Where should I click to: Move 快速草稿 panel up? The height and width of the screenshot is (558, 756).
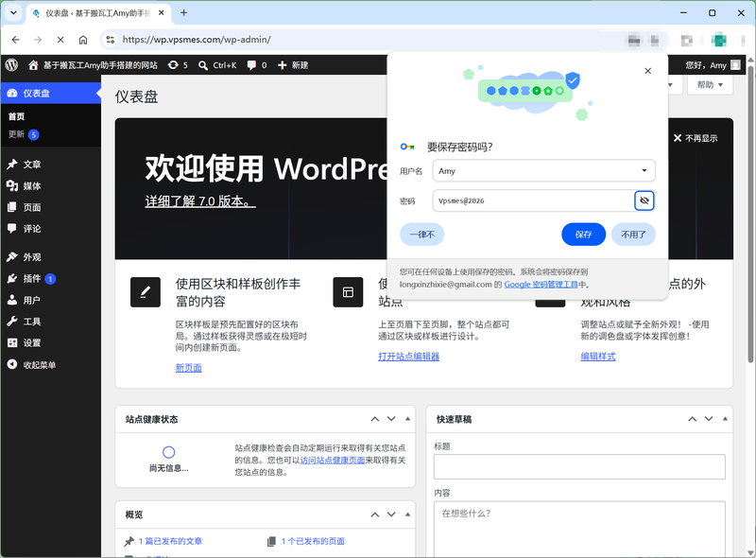point(692,419)
